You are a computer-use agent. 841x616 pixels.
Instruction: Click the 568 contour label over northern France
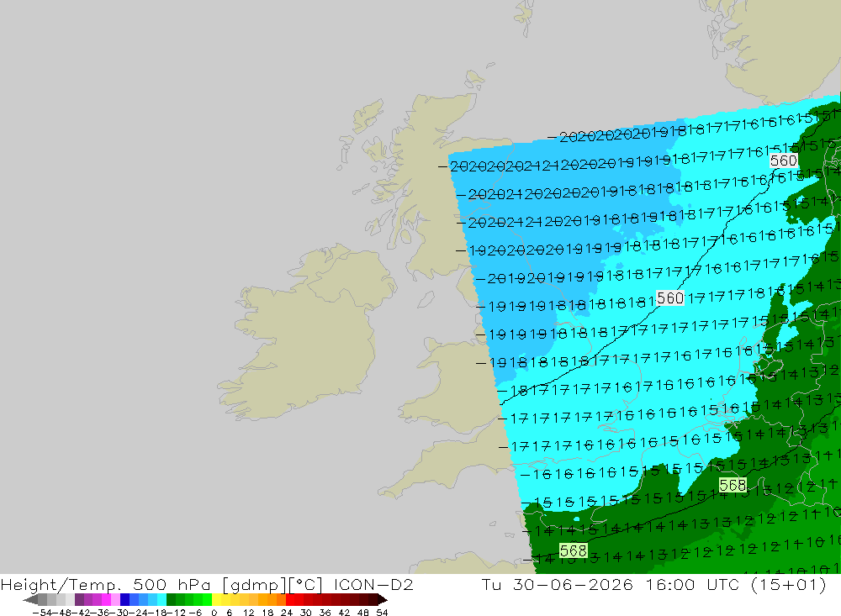pos(574,550)
